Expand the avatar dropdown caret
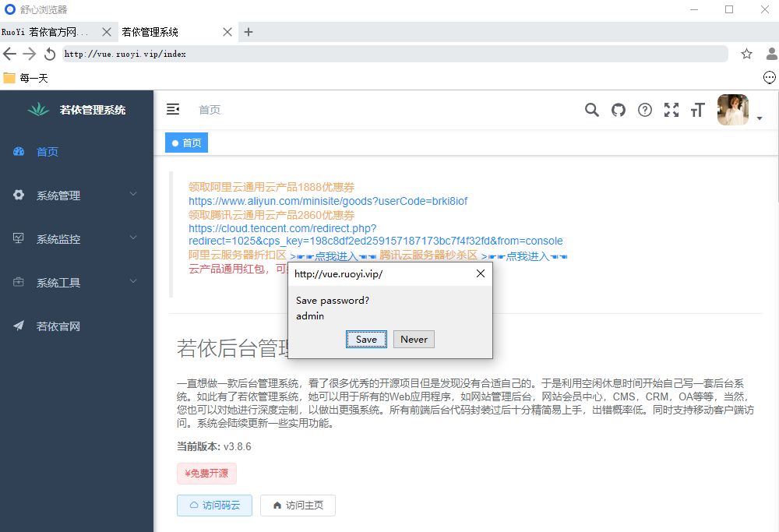 [759, 118]
